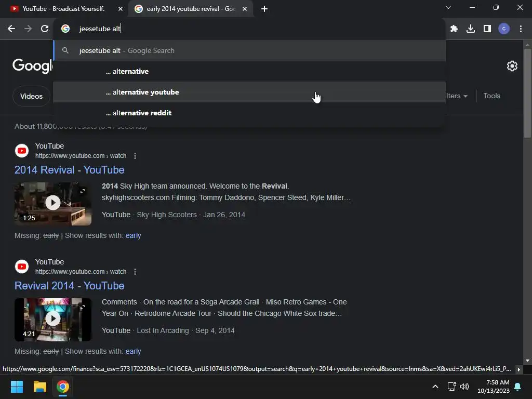Viewport: 532px width, 399px height.
Task: Open the Tools search option
Action: (x=491, y=96)
